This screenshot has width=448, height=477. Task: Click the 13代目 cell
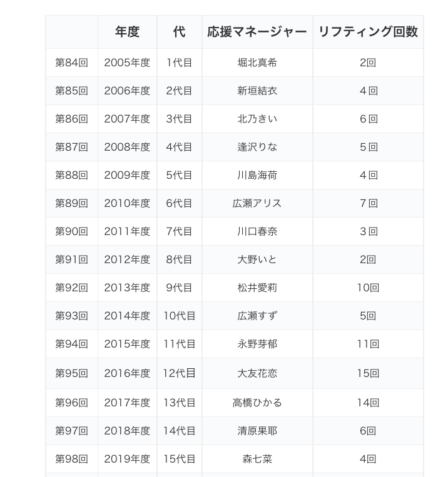click(x=179, y=403)
